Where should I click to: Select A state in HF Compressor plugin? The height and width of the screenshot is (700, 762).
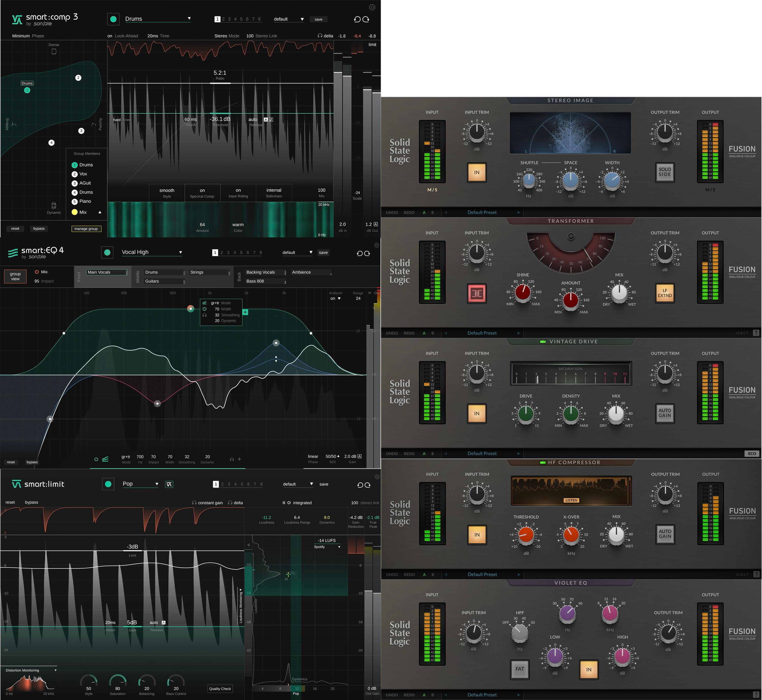pyautogui.click(x=424, y=575)
